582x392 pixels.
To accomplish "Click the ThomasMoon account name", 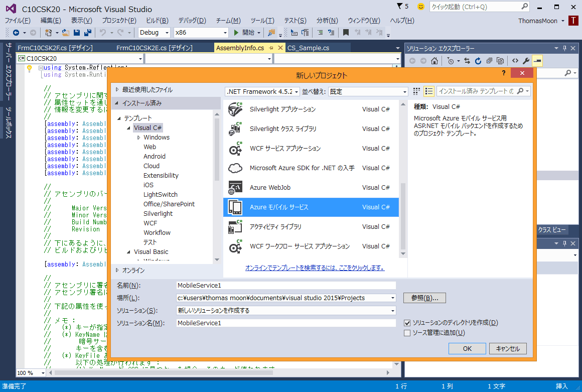I will click(x=538, y=21).
